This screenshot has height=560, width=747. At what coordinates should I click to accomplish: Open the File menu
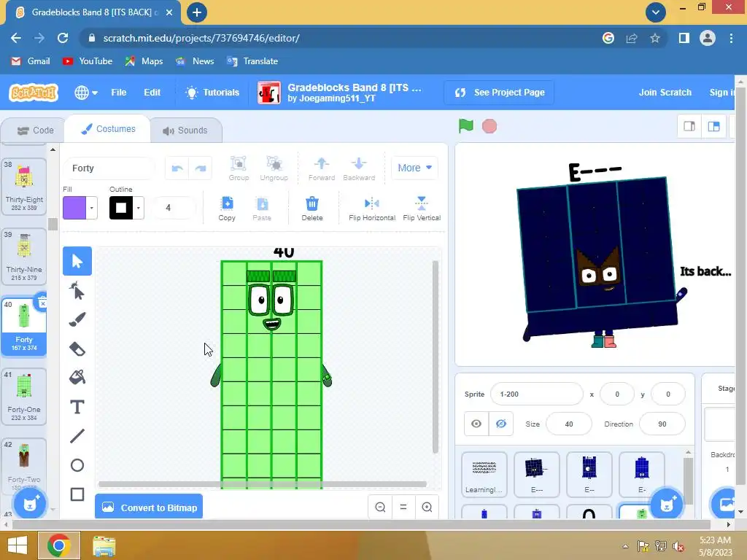(x=119, y=93)
